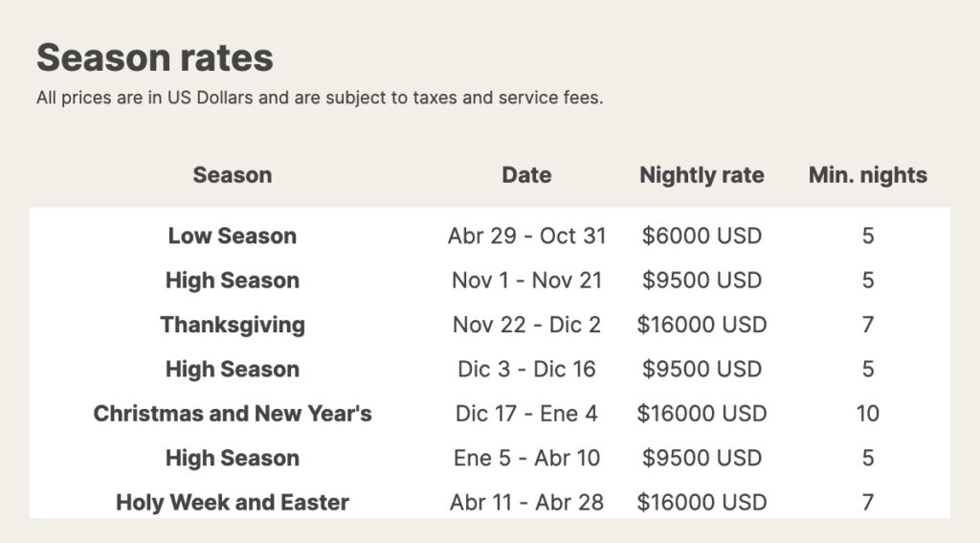Click the Min. nights column header

click(x=867, y=175)
